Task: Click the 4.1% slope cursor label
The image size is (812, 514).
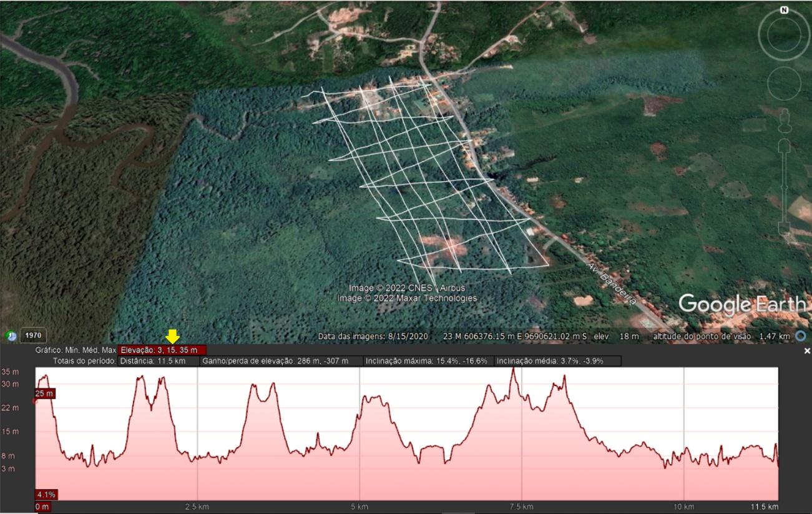Action: 46,495
